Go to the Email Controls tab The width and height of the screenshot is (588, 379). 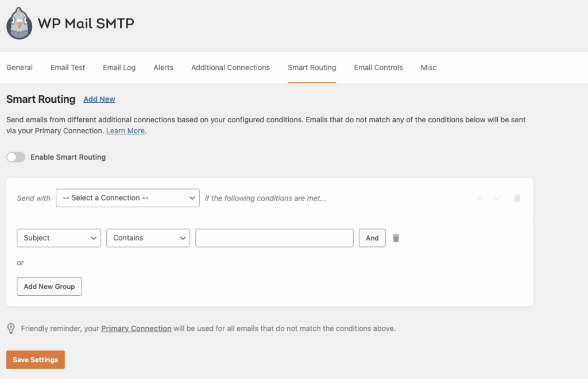coord(378,67)
